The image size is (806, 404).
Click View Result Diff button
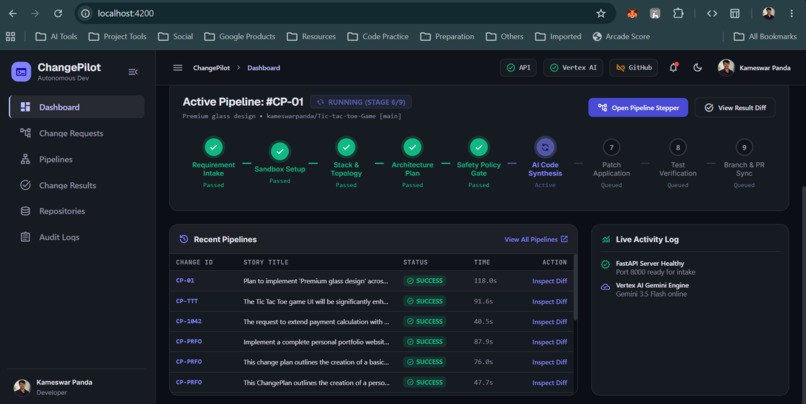pos(735,107)
